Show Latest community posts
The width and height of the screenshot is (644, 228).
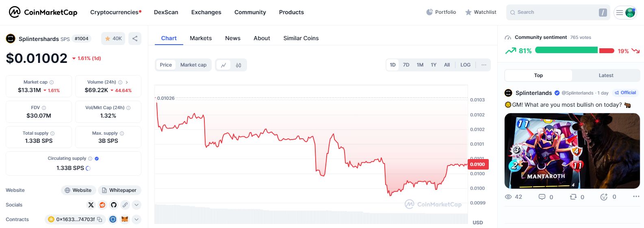tap(606, 75)
